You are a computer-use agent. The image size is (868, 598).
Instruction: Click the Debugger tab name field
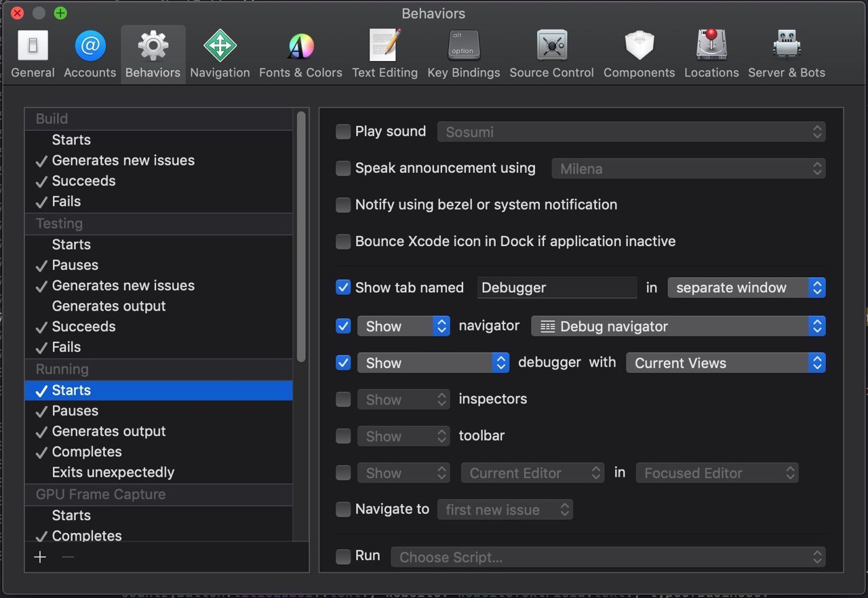tap(557, 287)
